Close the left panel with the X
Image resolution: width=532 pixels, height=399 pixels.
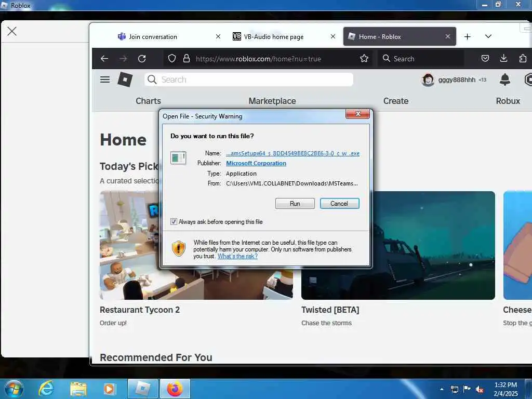(x=12, y=31)
